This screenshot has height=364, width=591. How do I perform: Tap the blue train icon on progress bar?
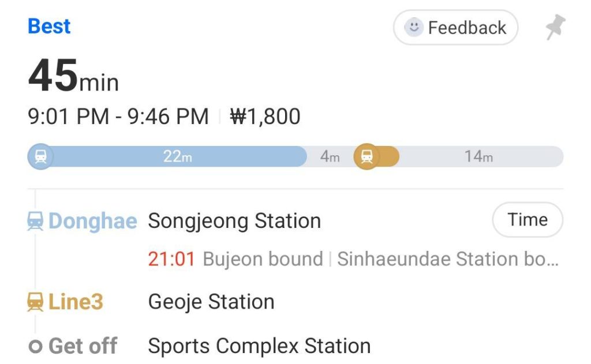[40, 156]
